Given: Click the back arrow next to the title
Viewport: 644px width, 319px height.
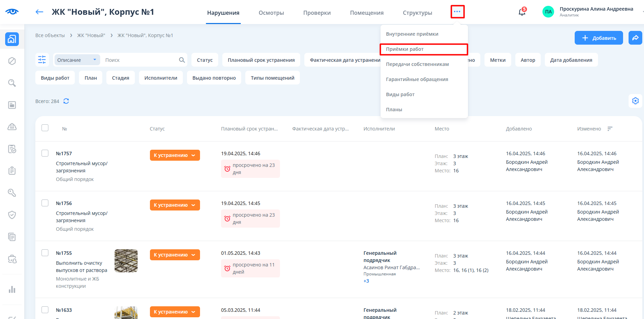Looking at the screenshot, I should (39, 12).
